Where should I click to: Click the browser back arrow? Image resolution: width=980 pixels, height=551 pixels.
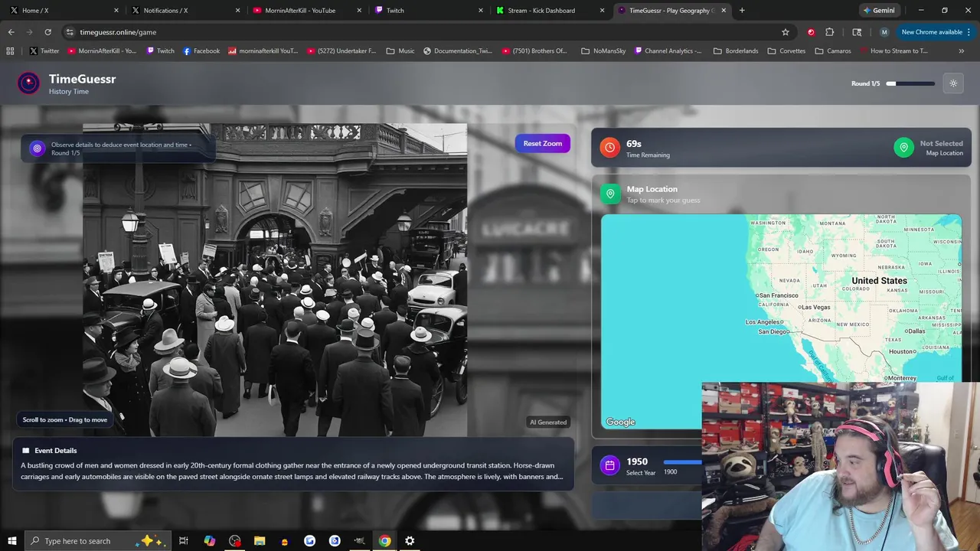click(x=11, y=32)
